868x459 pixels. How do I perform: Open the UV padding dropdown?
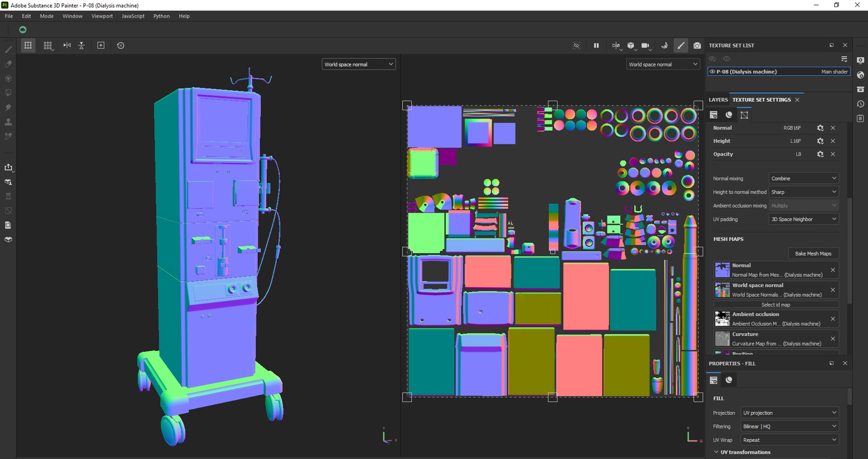click(803, 219)
